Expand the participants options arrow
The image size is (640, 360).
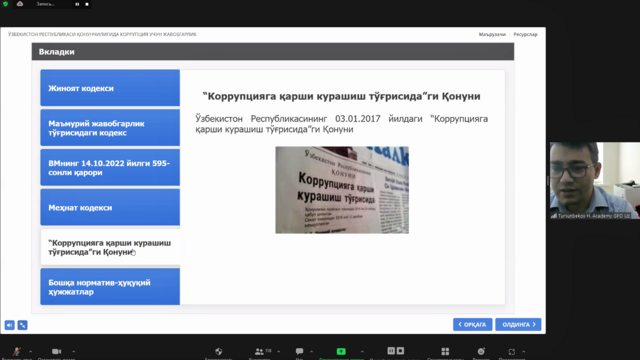[279, 351]
